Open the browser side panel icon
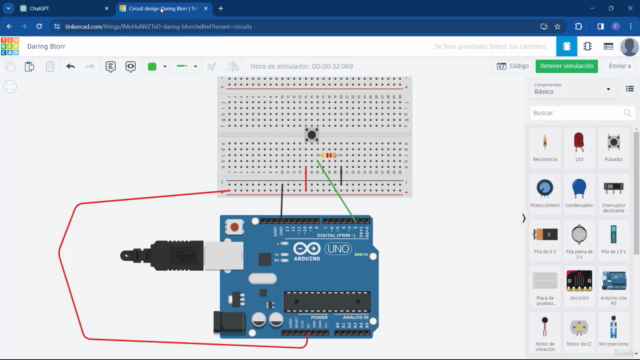Image resolution: width=640 pixels, height=360 pixels. pyautogui.click(x=600, y=27)
